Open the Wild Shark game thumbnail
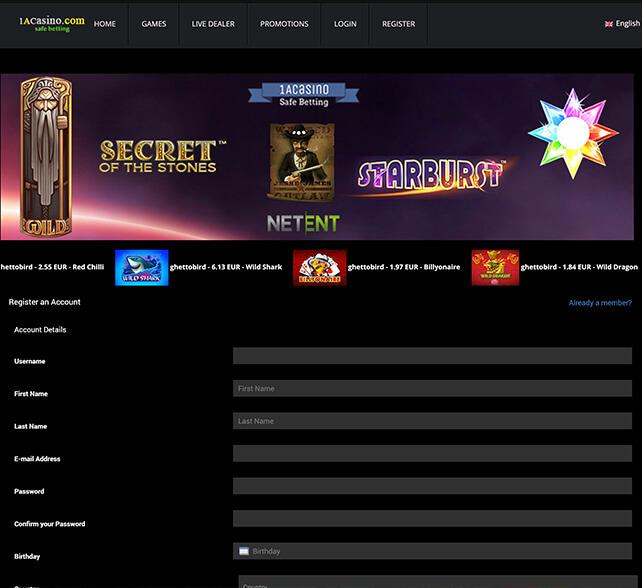The height and width of the screenshot is (588, 642). 142,267
